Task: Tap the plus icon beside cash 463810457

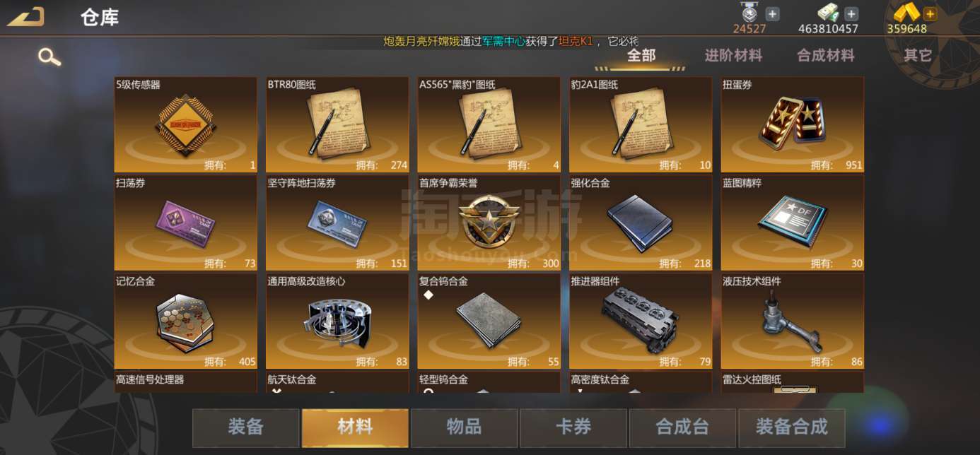Action: tap(851, 14)
